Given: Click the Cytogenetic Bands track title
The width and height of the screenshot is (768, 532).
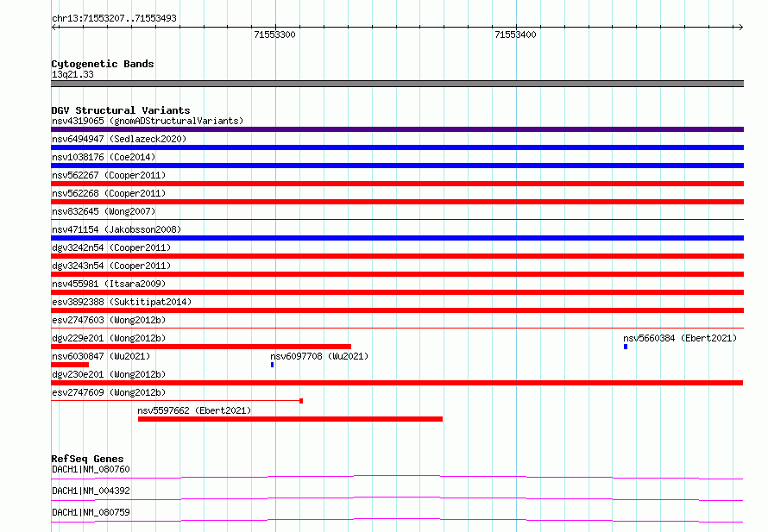Looking at the screenshot, I should [103, 64].
